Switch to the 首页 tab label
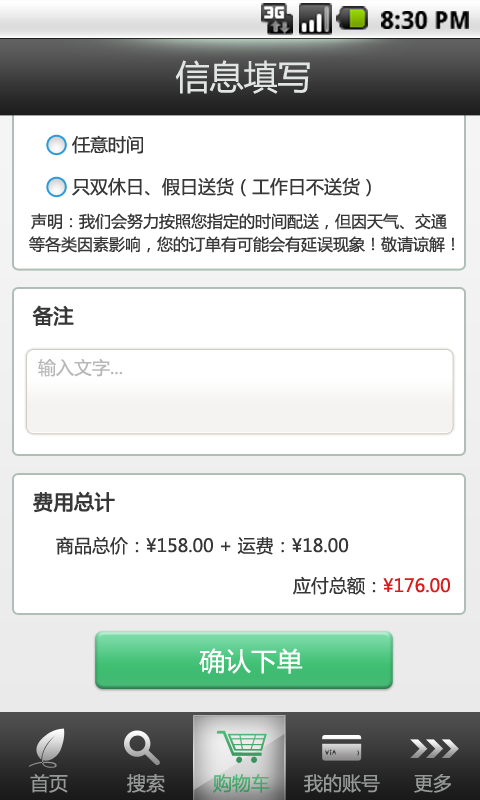Screen dimensions: 480x800 click(x=49, y=783)
